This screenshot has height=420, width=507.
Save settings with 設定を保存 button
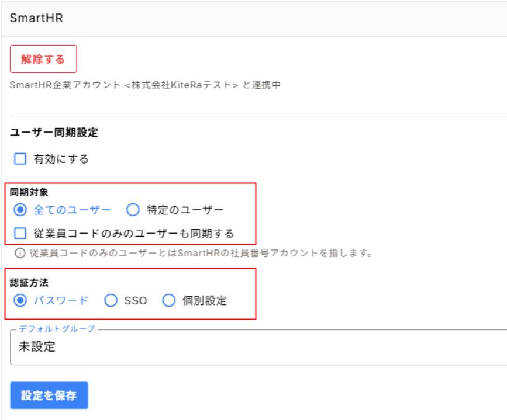(x=49, y=395)
